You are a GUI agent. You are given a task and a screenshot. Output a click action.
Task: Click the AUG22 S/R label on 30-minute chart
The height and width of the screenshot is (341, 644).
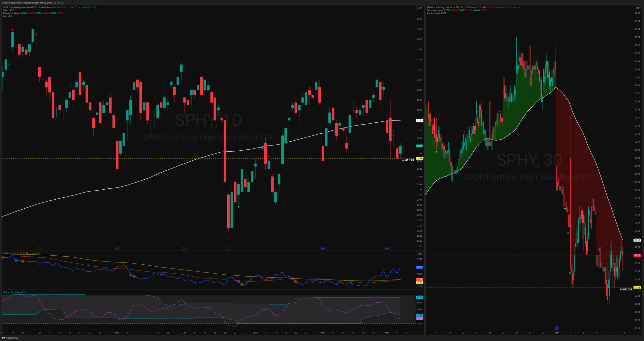pos(626,289)
